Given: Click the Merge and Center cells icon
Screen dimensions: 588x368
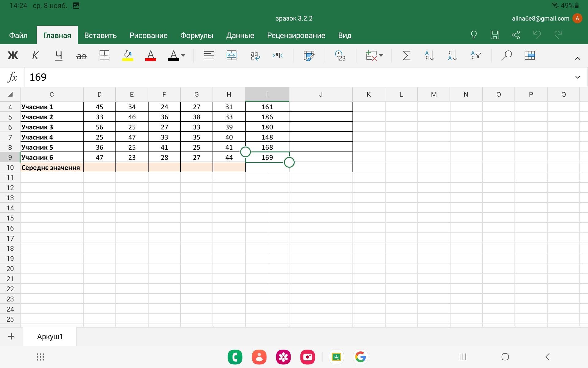Looking at the screenshot, I should 232,56.
